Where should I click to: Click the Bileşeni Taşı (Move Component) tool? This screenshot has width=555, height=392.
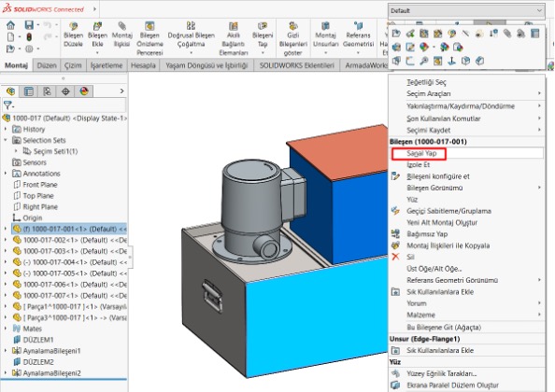coord(263,35)
